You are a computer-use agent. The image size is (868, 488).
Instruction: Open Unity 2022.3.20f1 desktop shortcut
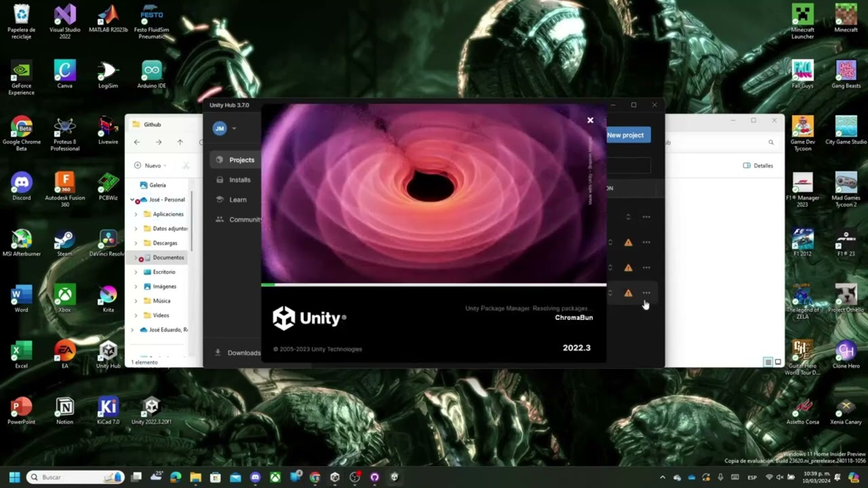[151, 411]
